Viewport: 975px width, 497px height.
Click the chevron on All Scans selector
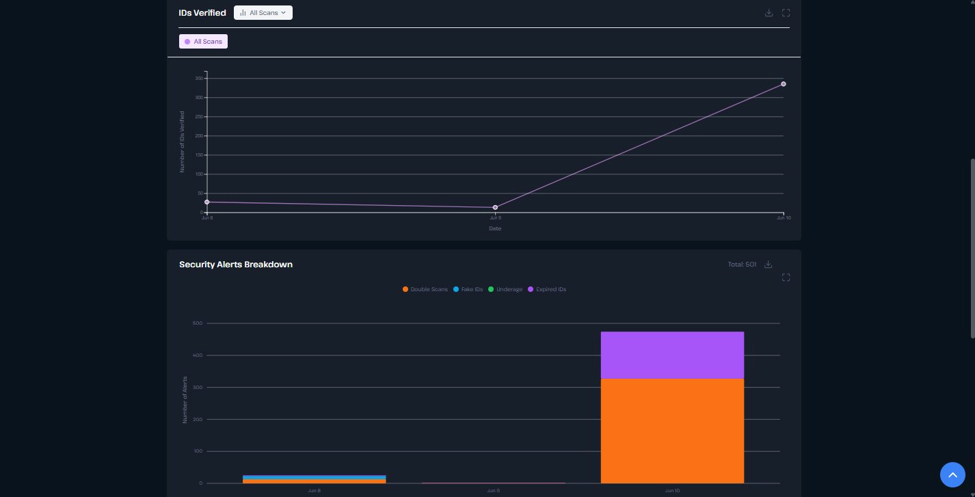coord(284,12)
